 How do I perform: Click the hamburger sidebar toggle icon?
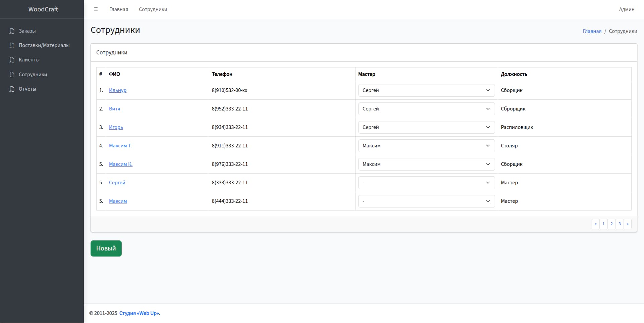[96, 9]
